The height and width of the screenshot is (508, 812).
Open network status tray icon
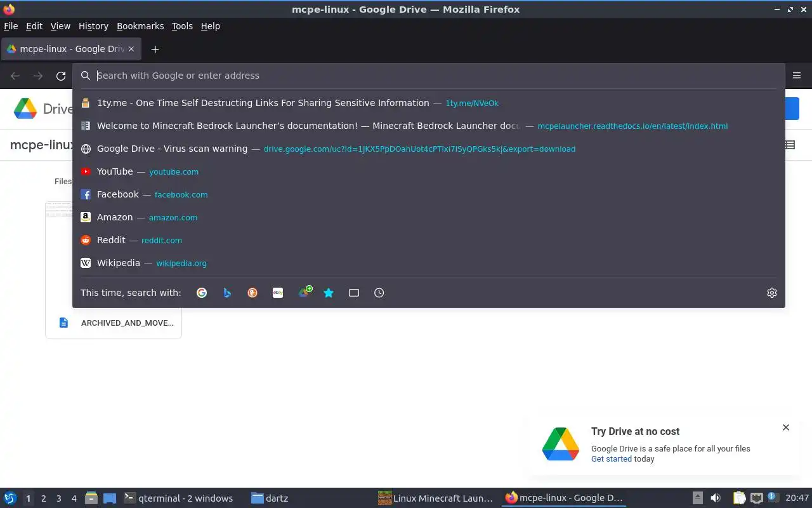pos(756,498)
